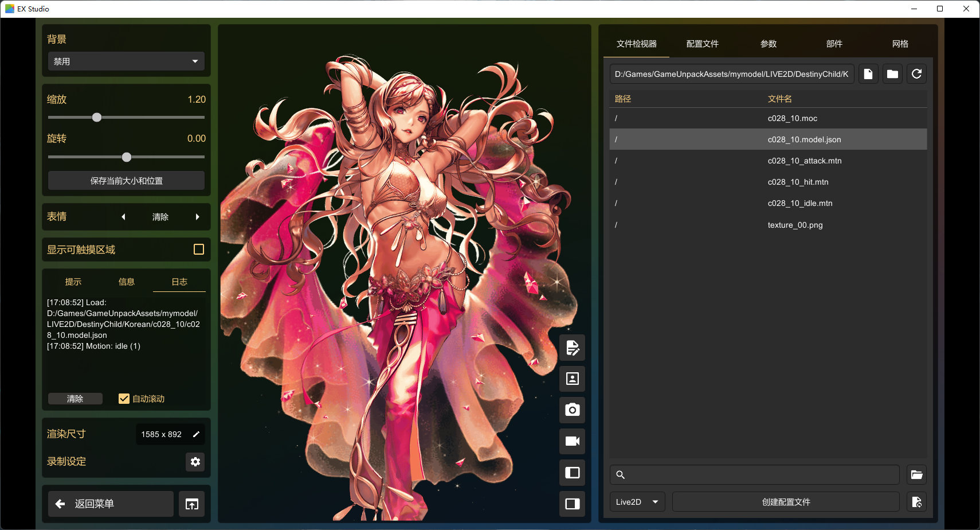The width and height of the screenshot is (980, 530).
Task: Click the open folder icon beside search box
Action: tap(917, 474)
